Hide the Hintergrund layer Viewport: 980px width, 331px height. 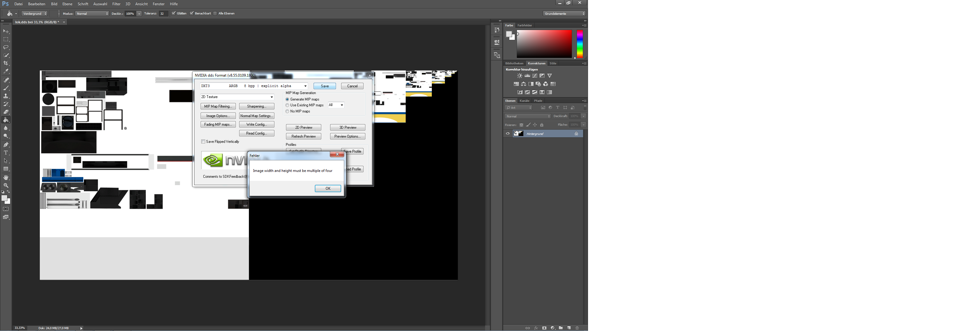(507, 134)
